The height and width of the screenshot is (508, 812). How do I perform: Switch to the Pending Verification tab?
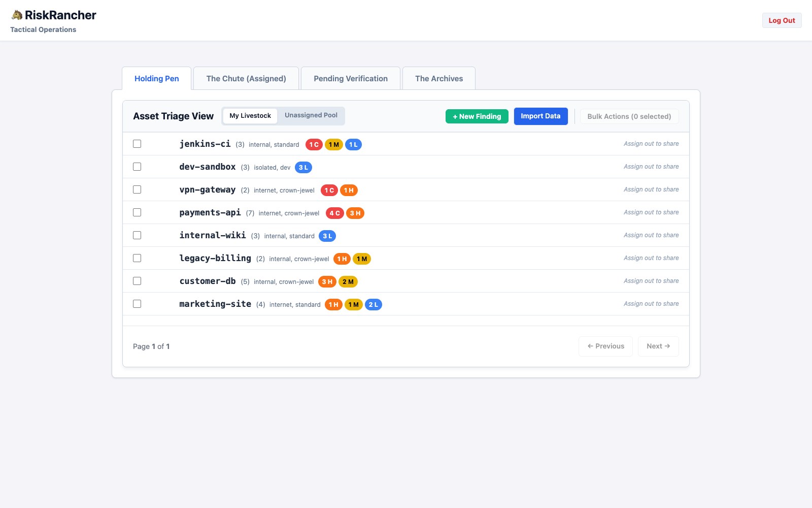point(351,78)
